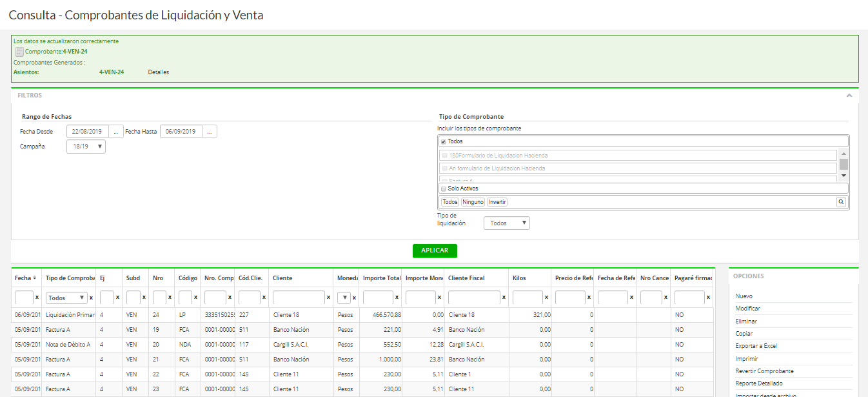Open the Tipo de Comproba column filter dropdown
The width and height of the screenshot is (868, 397).
[66, 298]
